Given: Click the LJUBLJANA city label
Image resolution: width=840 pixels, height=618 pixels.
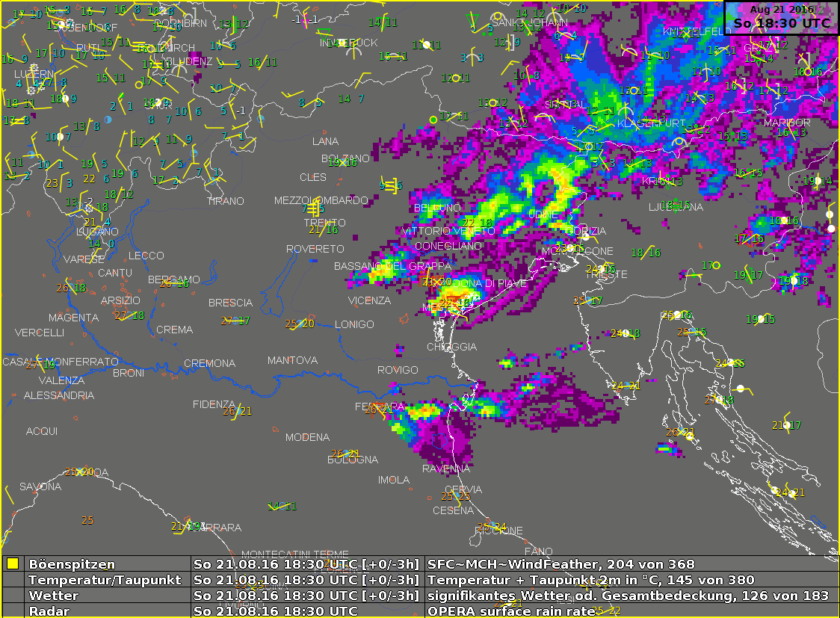Looking at the screenshot, I should pyautogui.click(x=676, y=207).
